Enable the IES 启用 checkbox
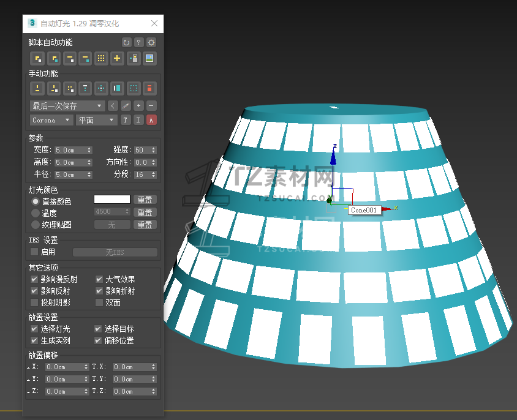The width and height of the screenshot is (517, 420). (35, 252)
